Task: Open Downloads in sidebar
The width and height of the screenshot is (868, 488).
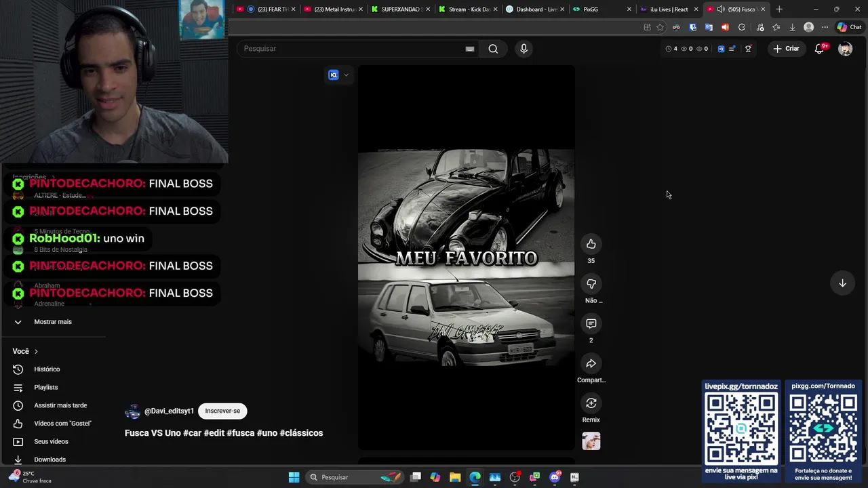Action: click(50, 460)
